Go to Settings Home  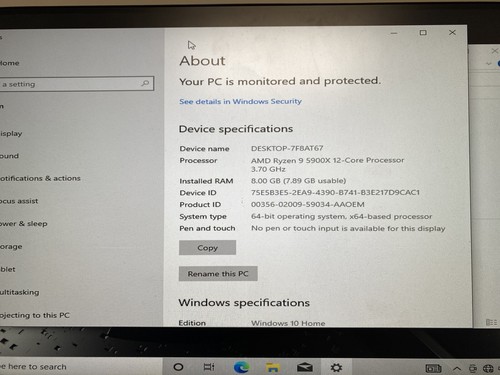[9, 63]
